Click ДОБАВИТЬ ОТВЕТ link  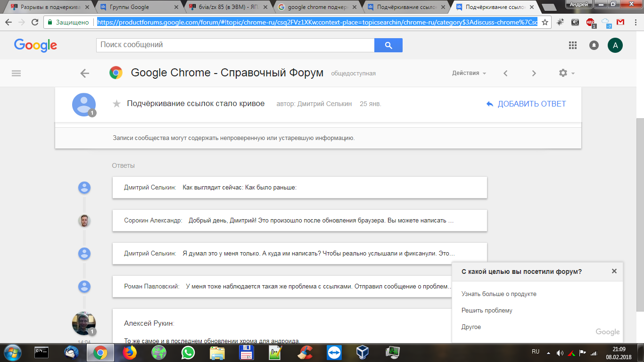(x=526, y=104)
